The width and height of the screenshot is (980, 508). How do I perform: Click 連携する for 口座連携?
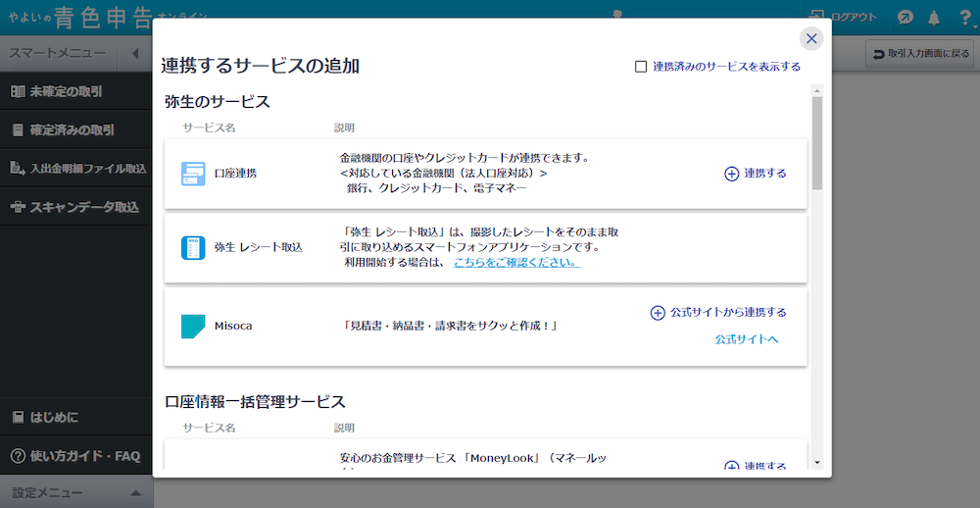coord(755,174)
